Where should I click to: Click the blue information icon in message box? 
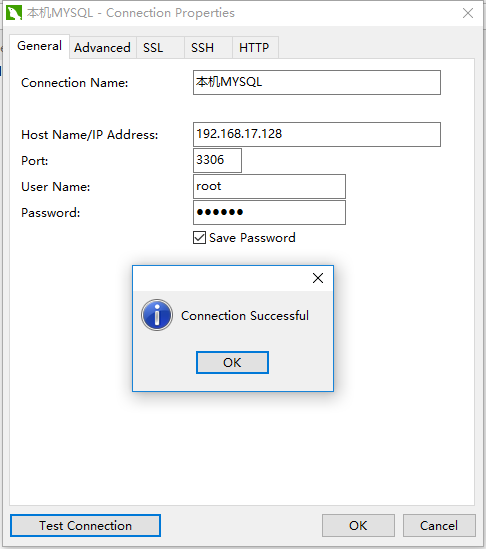pos(157,315)
